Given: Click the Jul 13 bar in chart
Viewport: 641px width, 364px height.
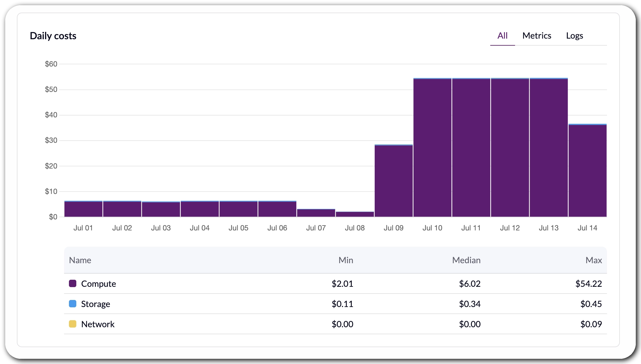Looking at the screenshot, I should (548, 147).
